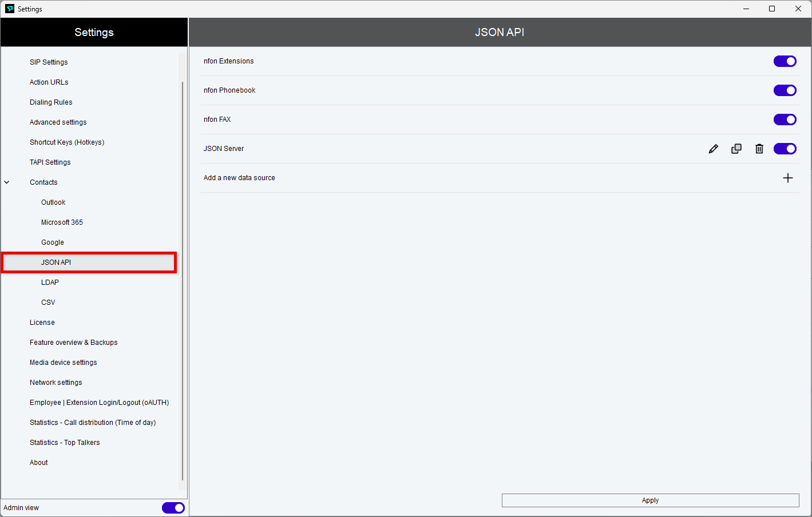Image resolution: width=812 pixels, height=517 pixels.
Task: Maximize the Settings window
Action: (x=772, y=9)
